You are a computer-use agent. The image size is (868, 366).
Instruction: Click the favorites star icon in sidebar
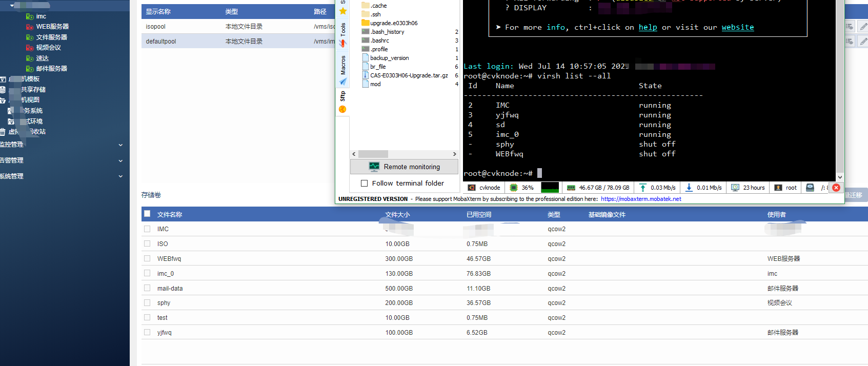pos(343,11)
